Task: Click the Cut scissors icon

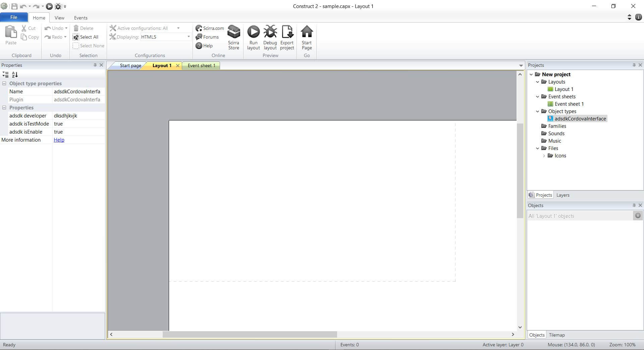Action: point(24,28)
